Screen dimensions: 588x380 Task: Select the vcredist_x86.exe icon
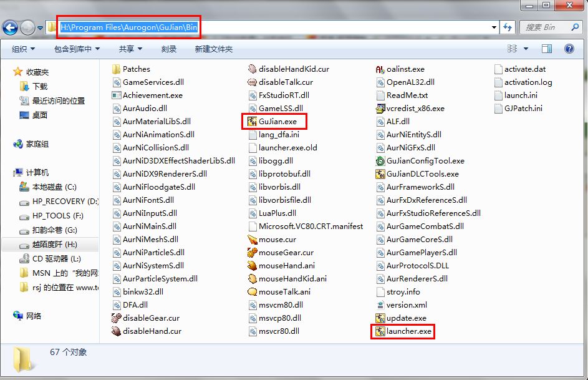tap(380, 109)
